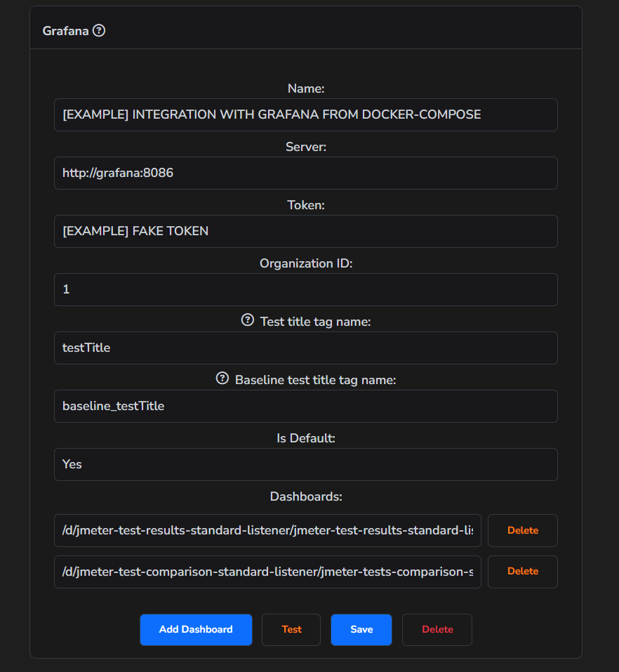Image resolution: width=619 pixels, height=672 pixels.
Task: Focus the Organization ID field
Action: tap(305, 289)
